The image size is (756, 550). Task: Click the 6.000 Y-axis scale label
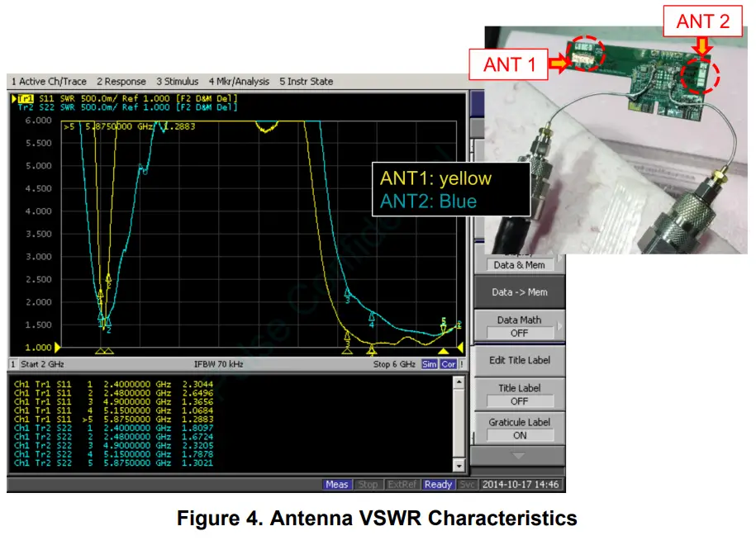(38, 121)
